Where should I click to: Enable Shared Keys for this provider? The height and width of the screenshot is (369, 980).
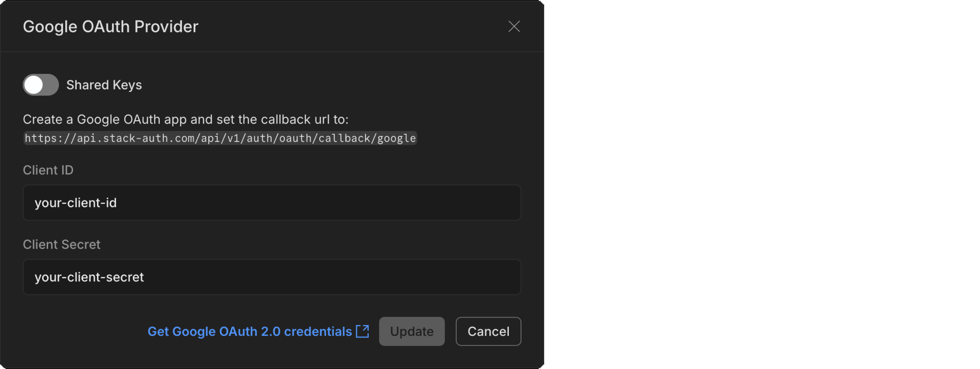40,84
